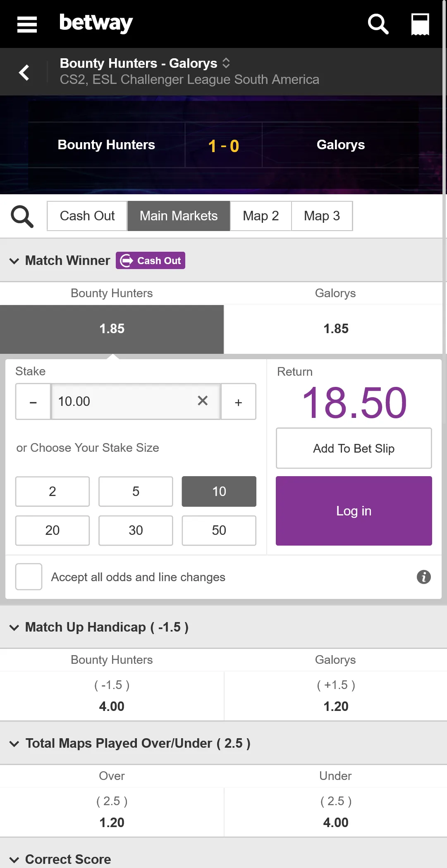Clear the stake amount with X
This screenshot has height=868, width=447.
coord(203,401)
